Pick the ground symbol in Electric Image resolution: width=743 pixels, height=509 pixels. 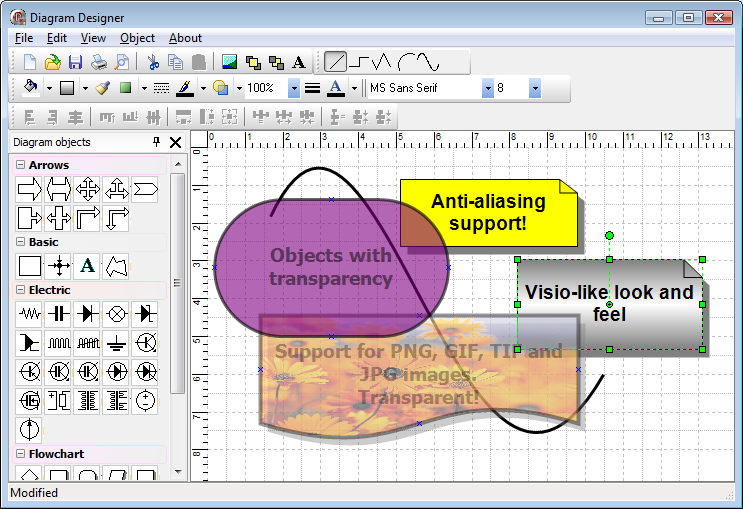(117, 342)
